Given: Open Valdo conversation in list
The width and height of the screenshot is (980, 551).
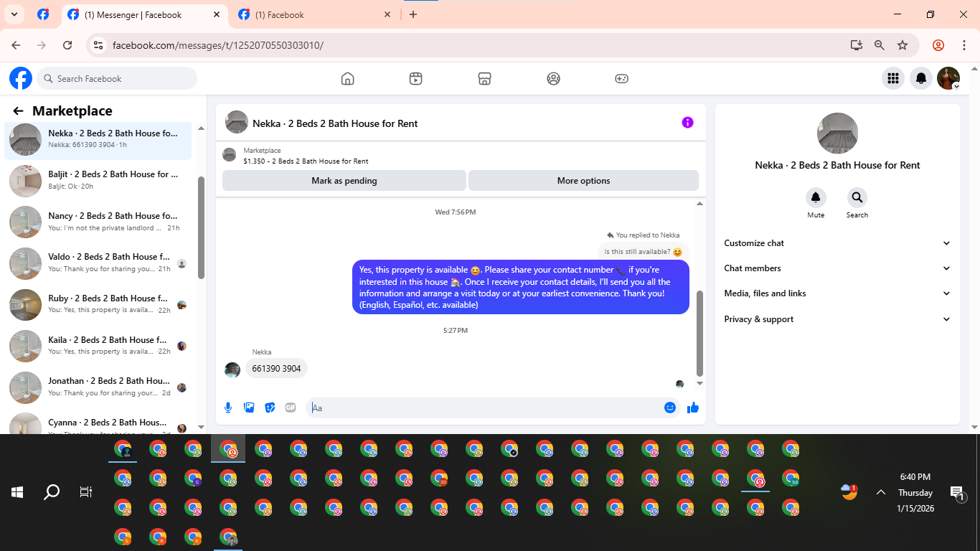Looking at the screenshot, I should (x=99, y=263).
